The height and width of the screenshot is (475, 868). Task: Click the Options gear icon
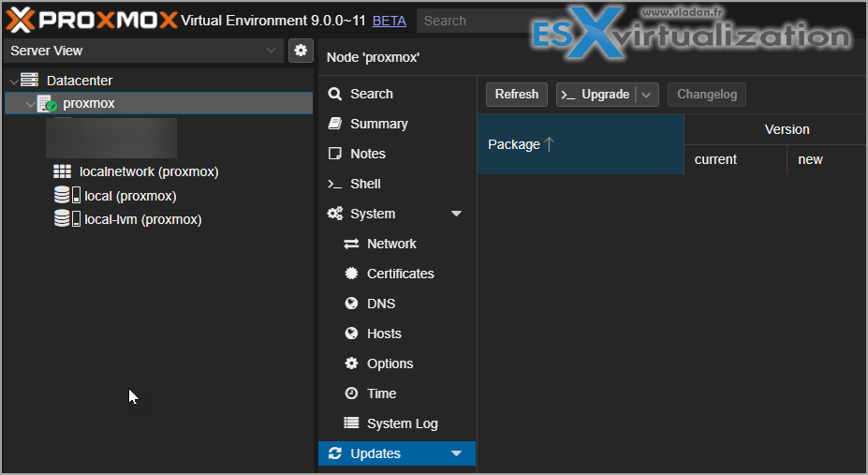pyautogui.click(x=351, y=364)
